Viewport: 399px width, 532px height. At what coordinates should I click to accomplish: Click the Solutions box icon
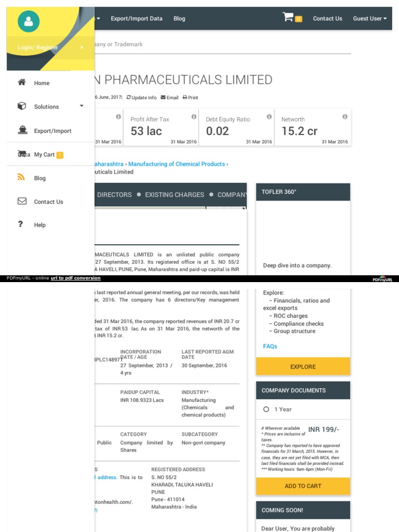tap(22, 106)
